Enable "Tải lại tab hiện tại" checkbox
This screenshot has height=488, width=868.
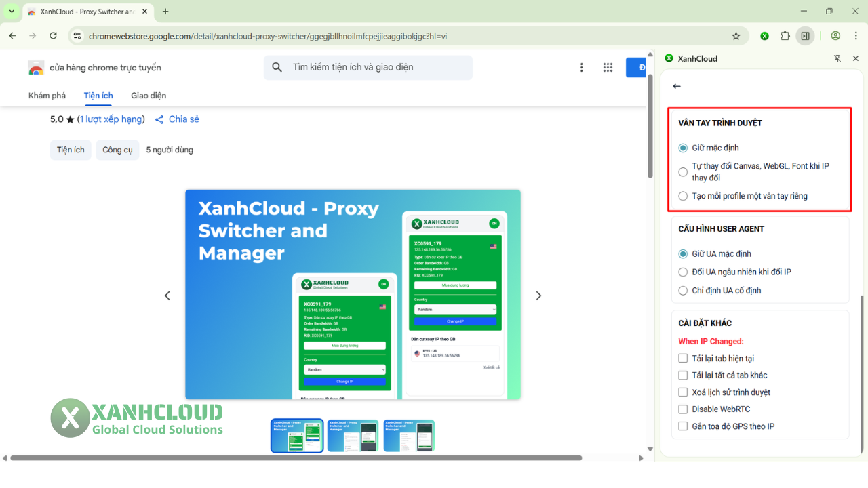click(684, 359)
